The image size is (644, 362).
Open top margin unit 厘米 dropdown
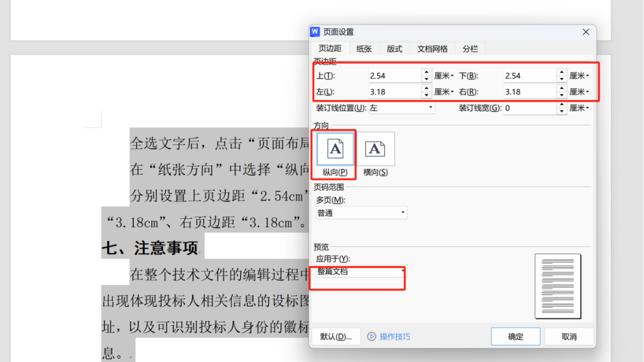coord(444,76)
